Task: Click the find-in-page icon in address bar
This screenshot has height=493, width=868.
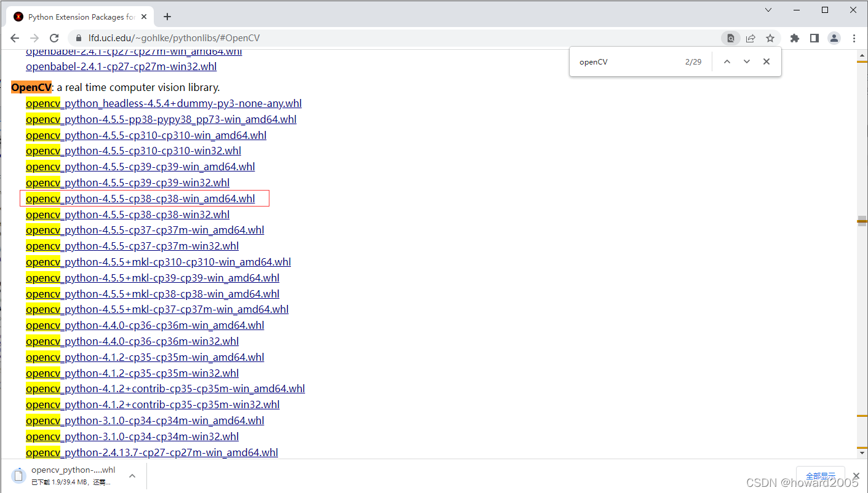Action: click(731, 38)
